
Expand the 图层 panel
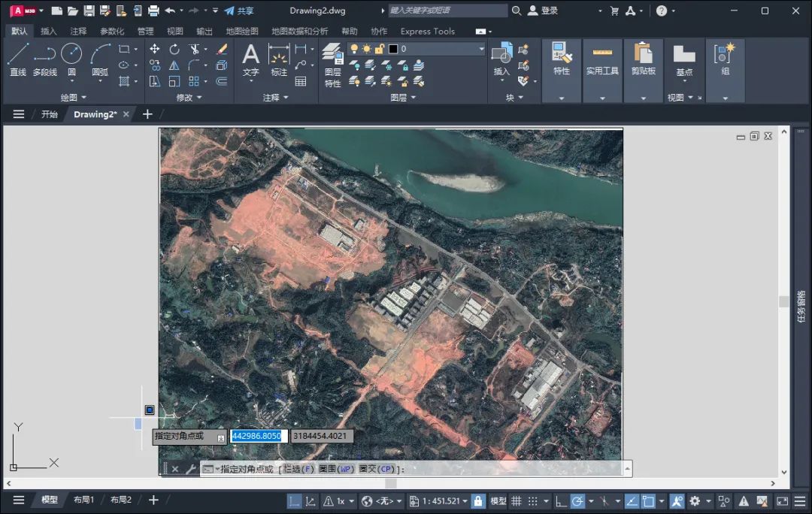click(403, 97)
